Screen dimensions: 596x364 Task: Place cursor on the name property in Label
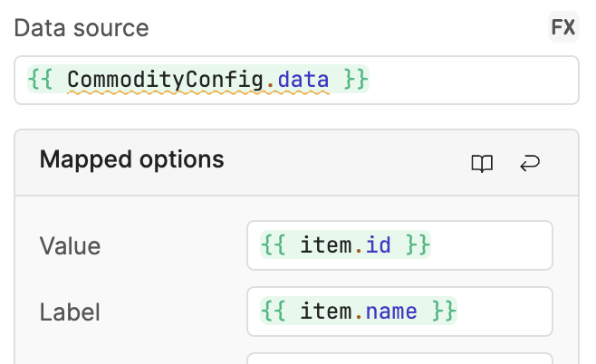pos(391,311)
